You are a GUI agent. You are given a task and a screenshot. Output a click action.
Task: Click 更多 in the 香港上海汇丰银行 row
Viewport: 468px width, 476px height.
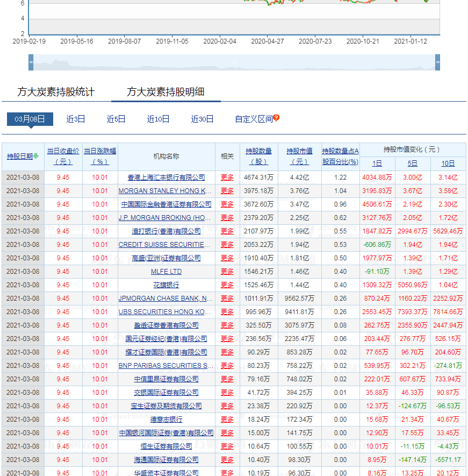[x=227, y=177]
